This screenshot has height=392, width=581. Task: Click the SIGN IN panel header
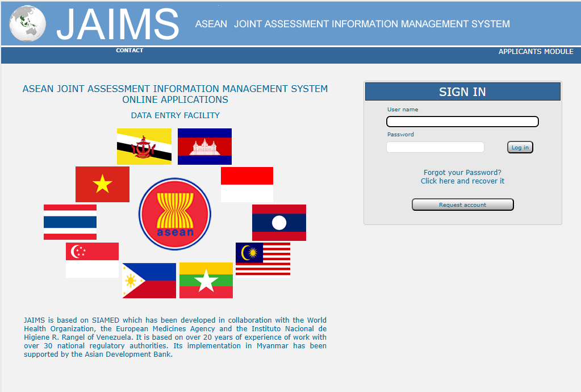(463, 91)
